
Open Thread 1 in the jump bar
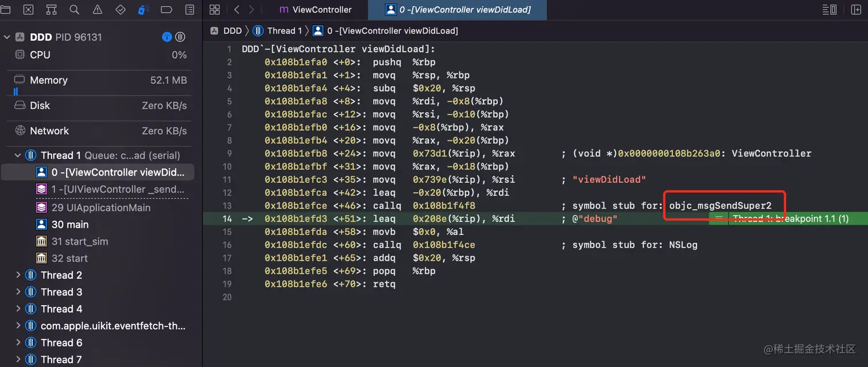[x=285, y=30]
